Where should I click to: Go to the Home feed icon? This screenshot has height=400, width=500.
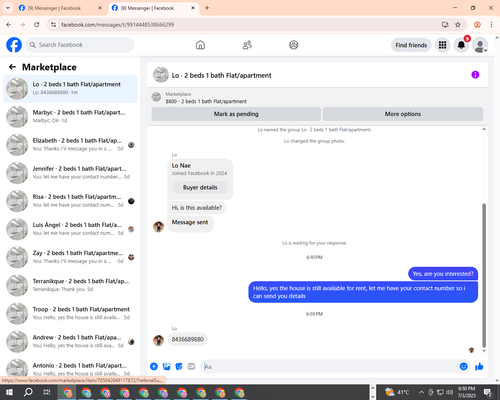click(x=200, y=45)
